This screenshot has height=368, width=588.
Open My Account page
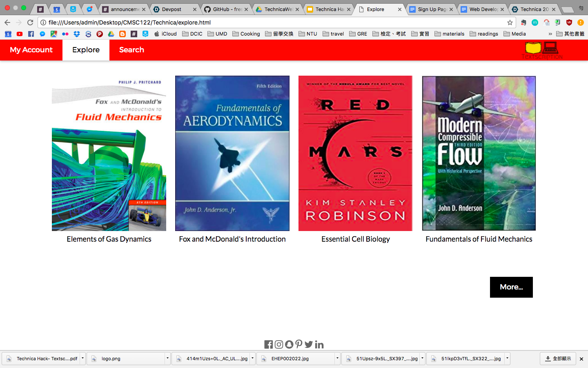click(x=31, y=50)
